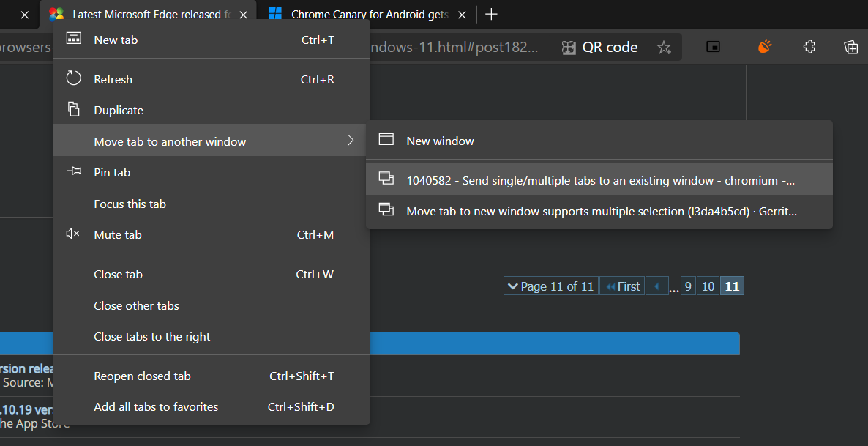Pin tab using the context menu
Viewport: 868px width, 446px height.
pyautogui.click(x=112, y=173)
